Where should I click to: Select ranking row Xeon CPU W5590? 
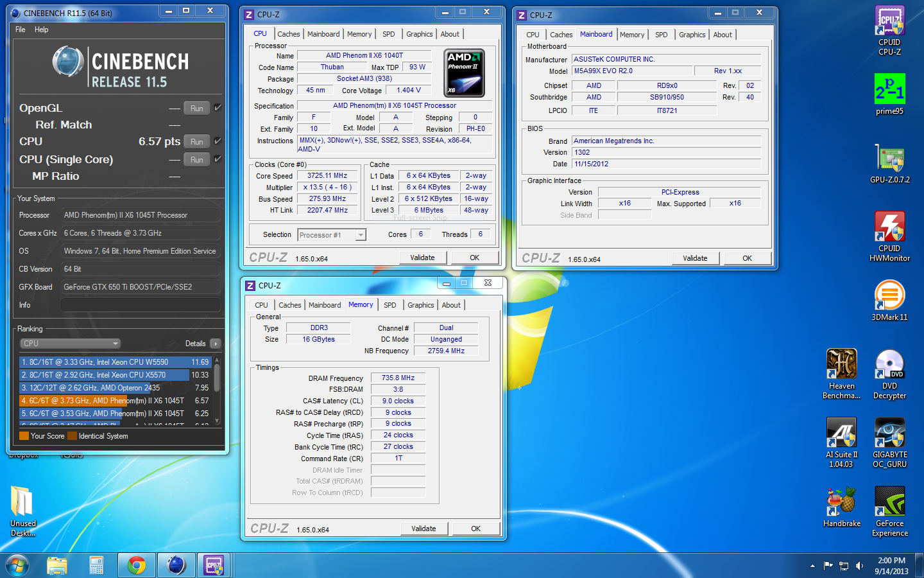116,362
